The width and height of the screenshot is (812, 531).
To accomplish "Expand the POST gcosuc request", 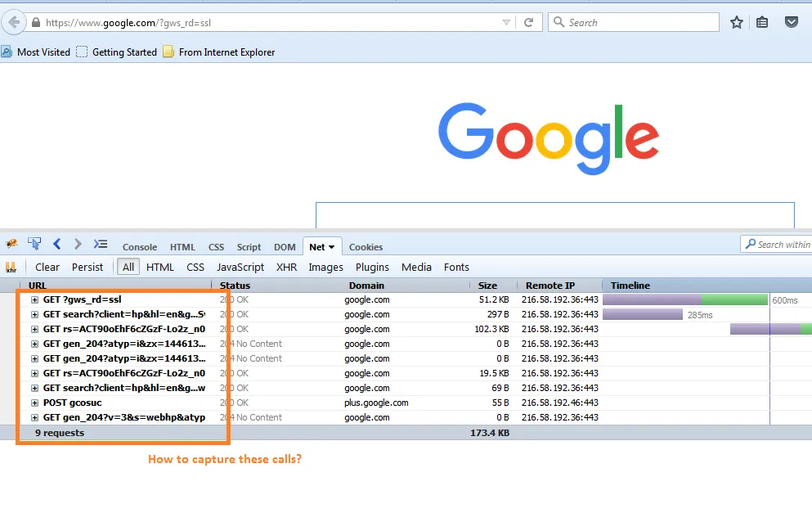I will click(34, 403).
